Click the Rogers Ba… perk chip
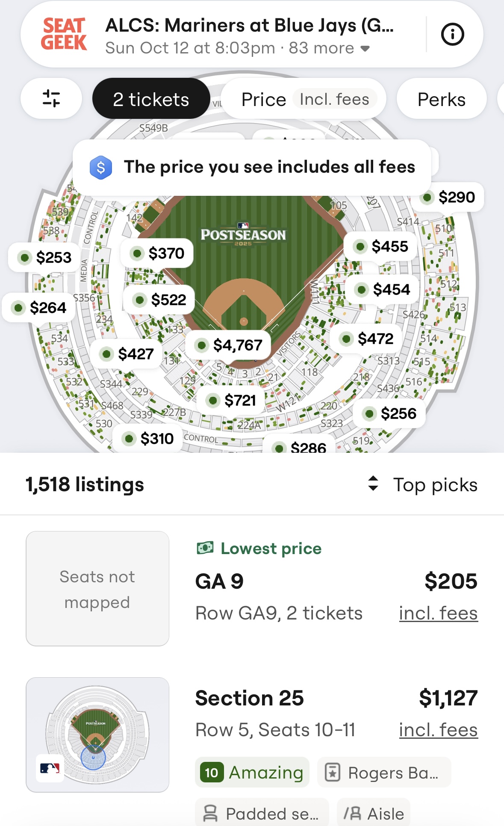 point(384,773)
